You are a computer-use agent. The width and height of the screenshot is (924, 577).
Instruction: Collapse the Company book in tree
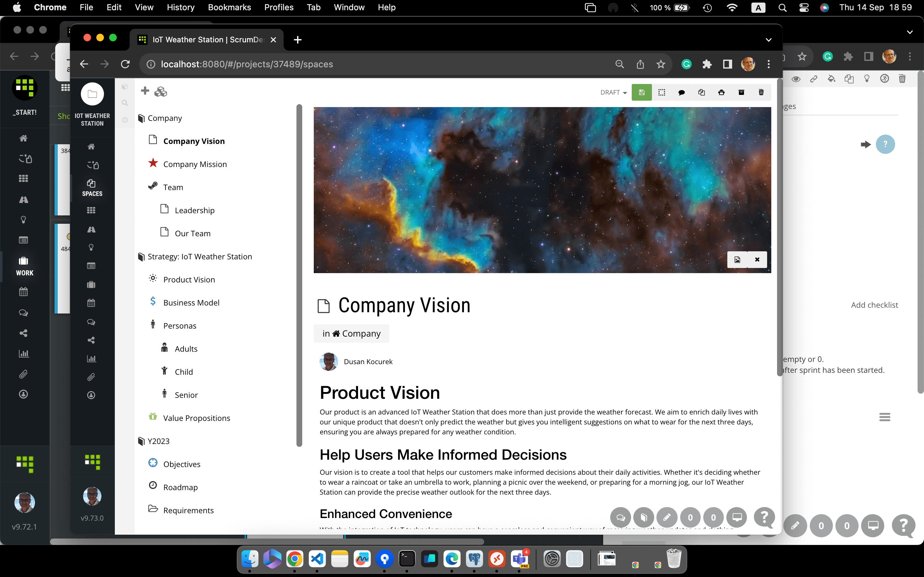pos(141,118)
